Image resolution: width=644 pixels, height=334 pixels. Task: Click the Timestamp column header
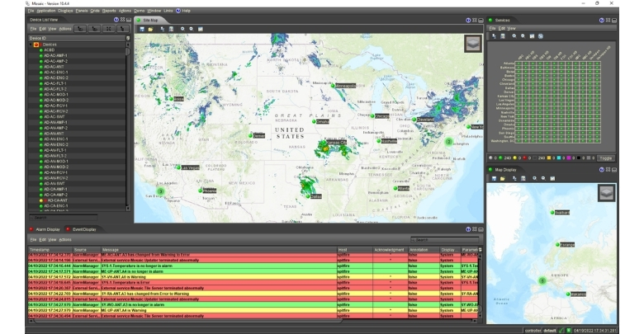pyautogui.click(x=40, y=248)
